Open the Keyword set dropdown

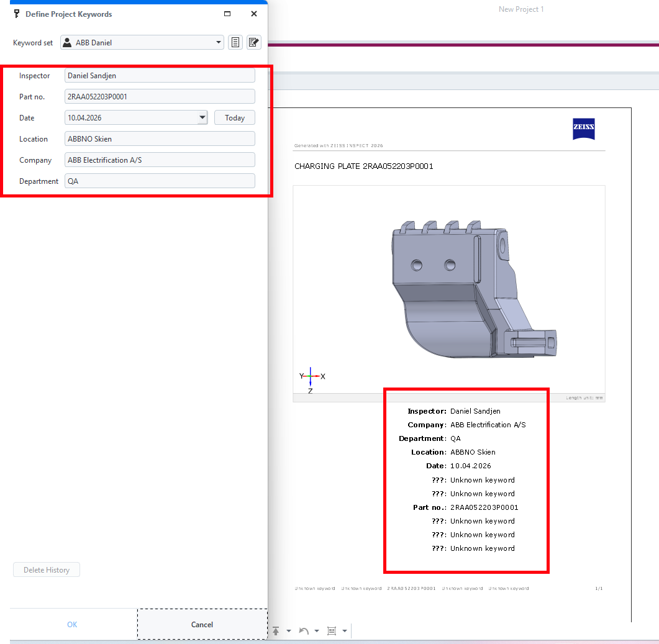(x=219, y=43)
